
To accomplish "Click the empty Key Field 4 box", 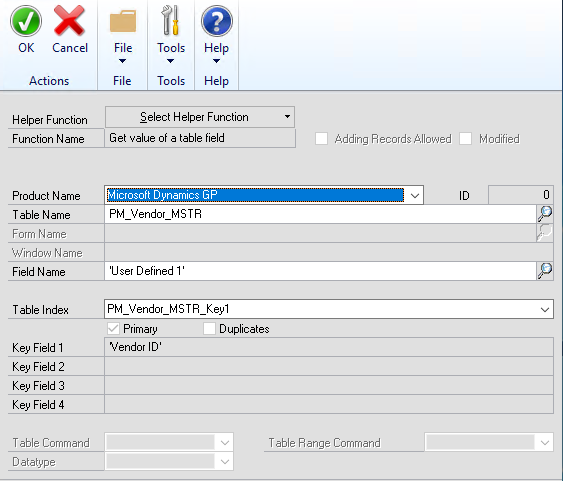I will tap(329, 404).
